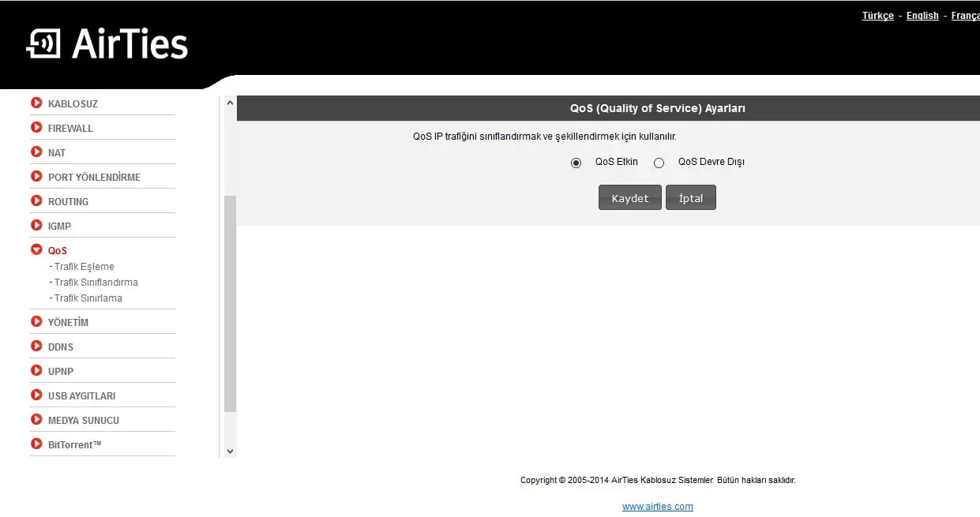Enable the QoS Etkin radio button
The image size is (980, 517).
[x=576, y=163]
